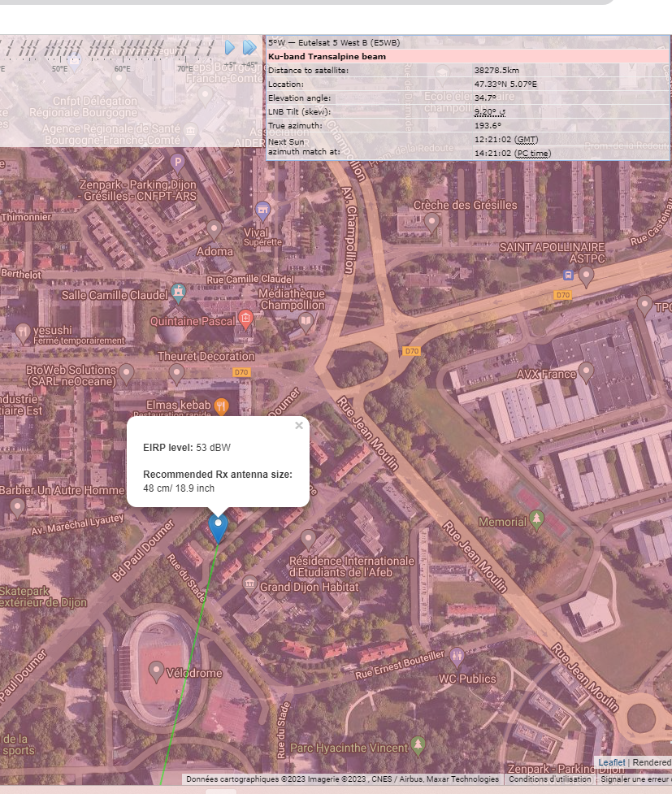The image size is (672, 794).
Task: Click the Memorial park icon
Action: point(536,519)
